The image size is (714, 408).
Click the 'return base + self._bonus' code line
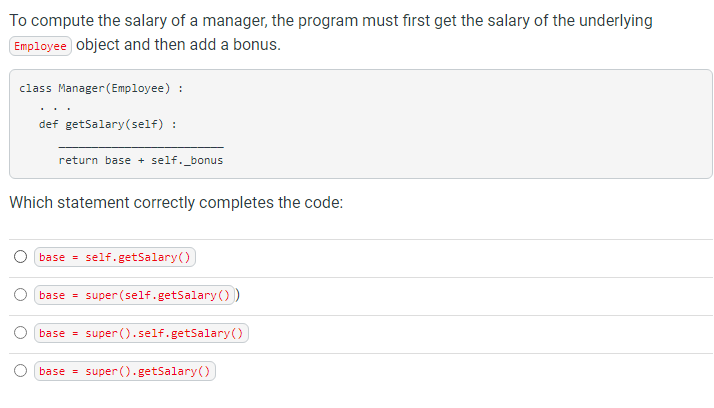pyautogui.click(x=141, y=160)
